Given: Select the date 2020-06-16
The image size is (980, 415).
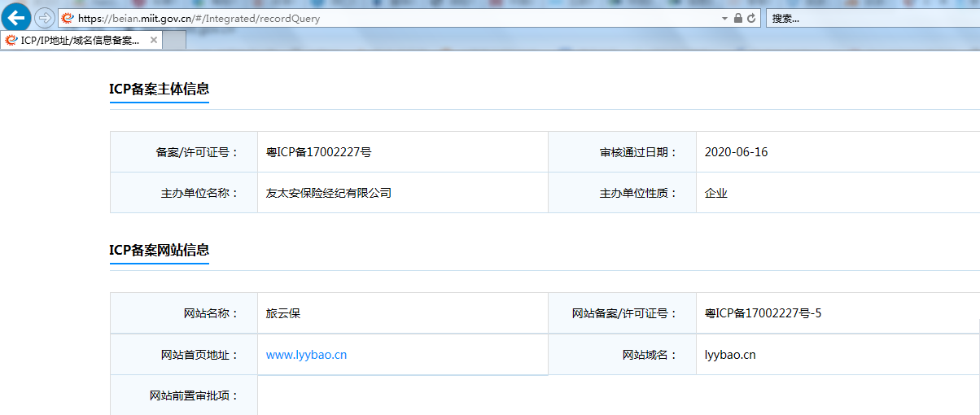Looking at the screenshot, I should (736, 152).
